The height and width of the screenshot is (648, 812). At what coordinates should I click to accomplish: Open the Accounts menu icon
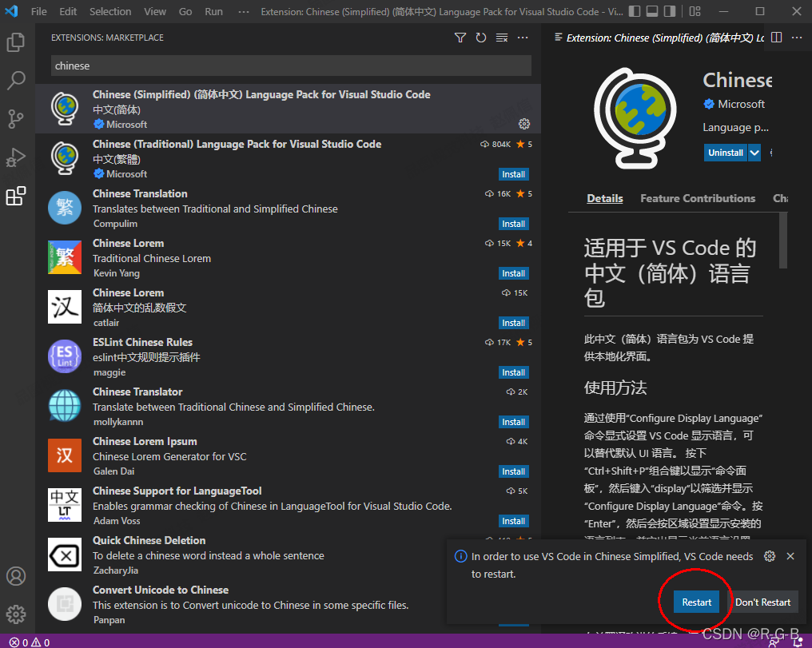coord(15,576)
